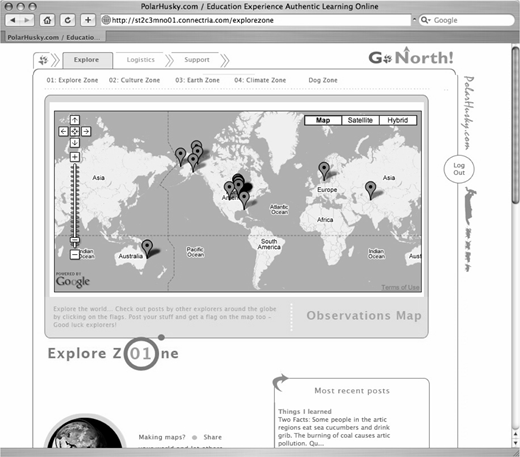Open the Dog Zone link

click(323, 80)
